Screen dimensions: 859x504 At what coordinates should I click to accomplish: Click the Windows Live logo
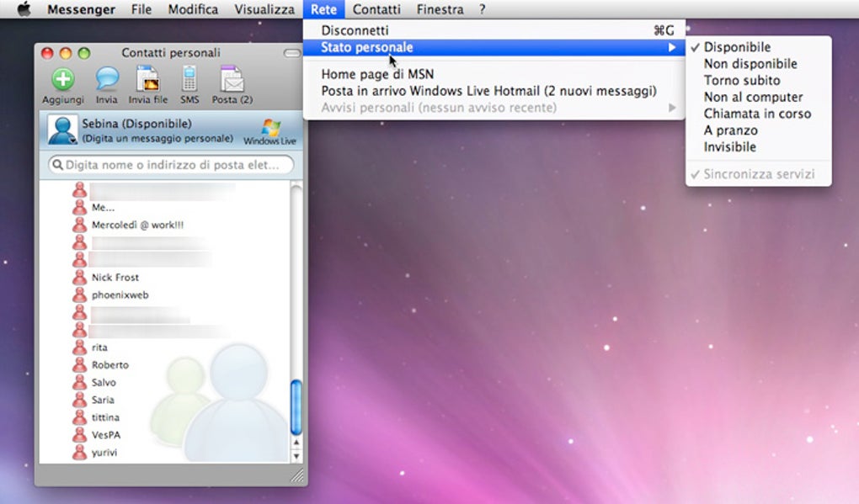pyautogui.click(x=270, y=132)
